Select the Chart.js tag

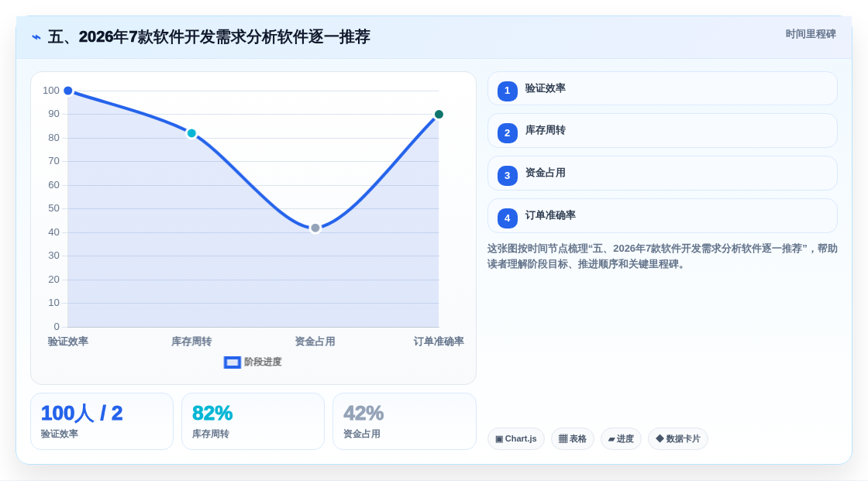516,439
